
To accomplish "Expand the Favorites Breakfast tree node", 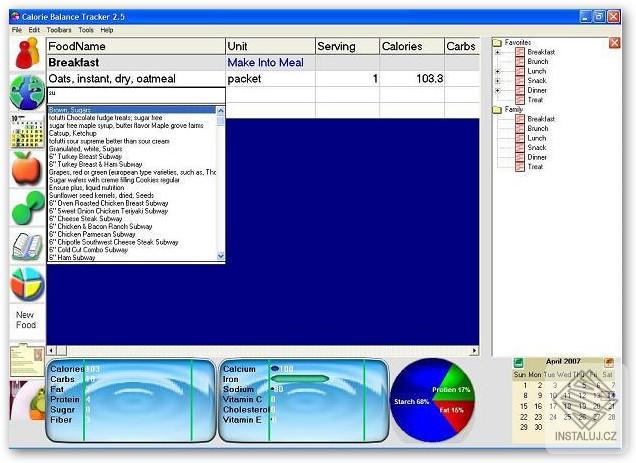I will (498, 52).
